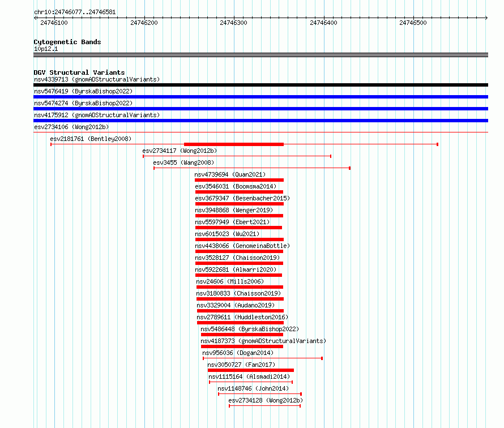Open nsv3528127 Chaisson2019 label
Viewport: 504px width, 428px height.
(x=237, y=258)
